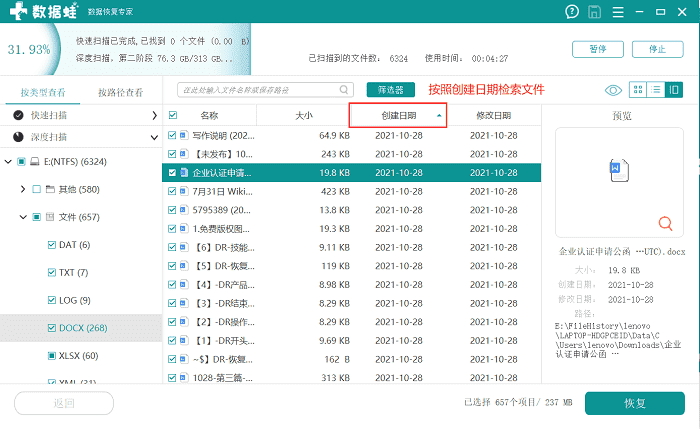Check the 其他 (580) folder checkbox

pos(37,189)
